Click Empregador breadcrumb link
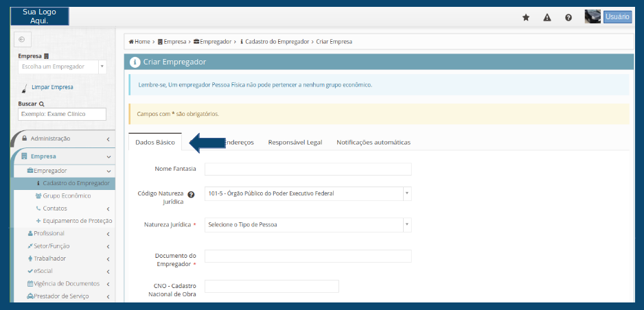 (212, 42)
